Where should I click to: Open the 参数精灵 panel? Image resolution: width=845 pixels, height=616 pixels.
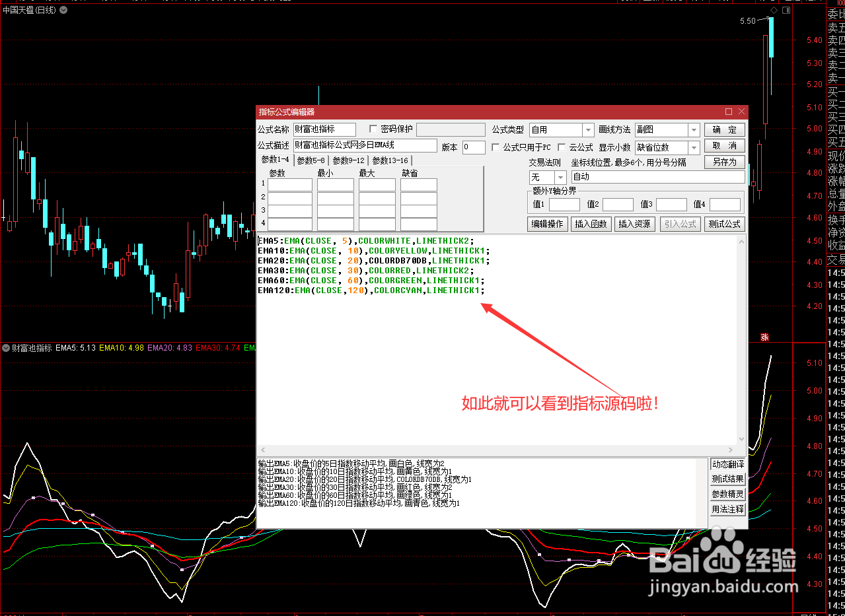pos(728,494)
